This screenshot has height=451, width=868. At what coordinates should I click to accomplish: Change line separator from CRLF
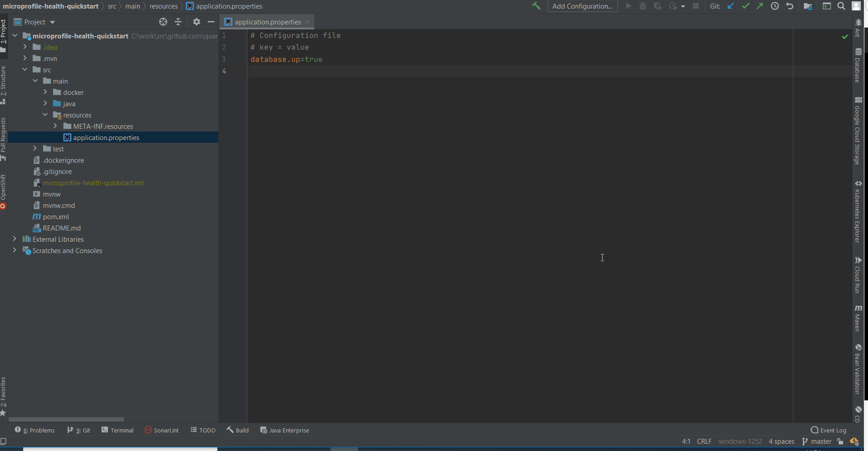pos(705,441)
